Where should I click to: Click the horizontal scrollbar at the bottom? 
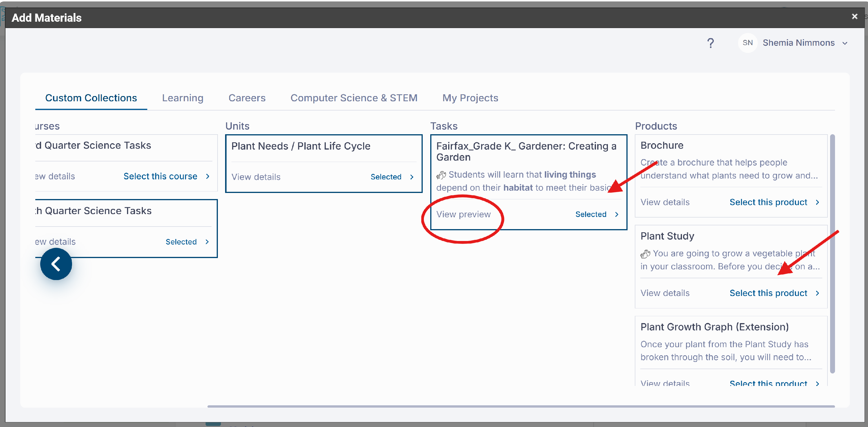(521, 406)
